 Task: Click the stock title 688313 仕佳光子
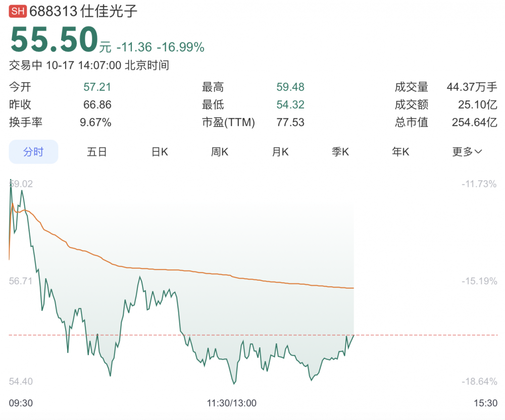click(83, 12)
